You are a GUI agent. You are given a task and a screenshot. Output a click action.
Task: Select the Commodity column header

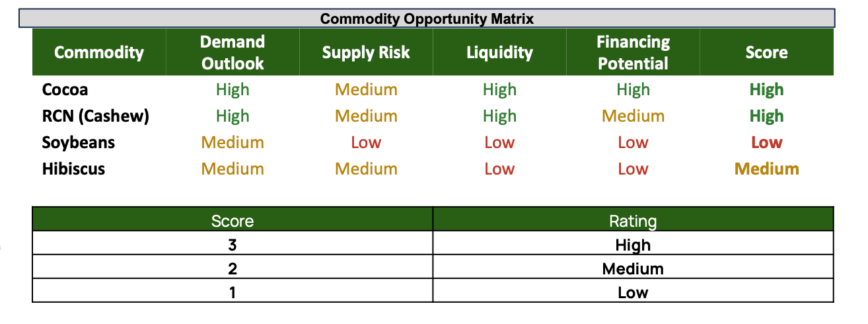click(x=99, y=52)
